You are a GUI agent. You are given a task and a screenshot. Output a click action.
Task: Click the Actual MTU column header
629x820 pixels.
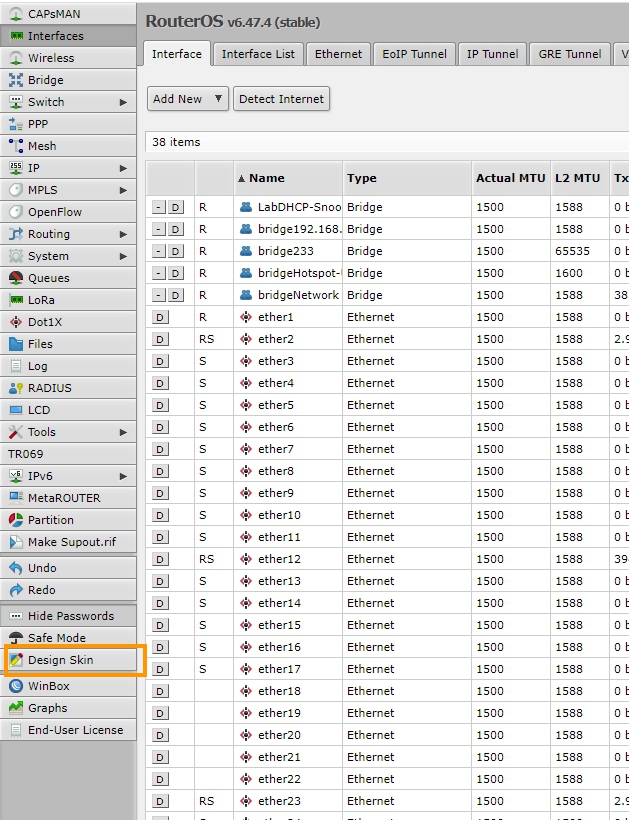tap(511, 178)
